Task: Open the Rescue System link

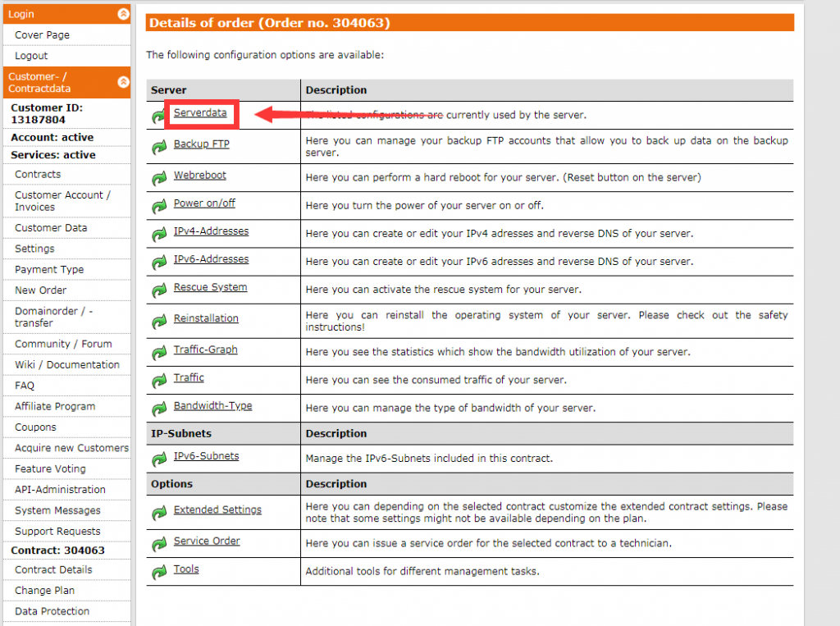Action: tap(210, 286)
